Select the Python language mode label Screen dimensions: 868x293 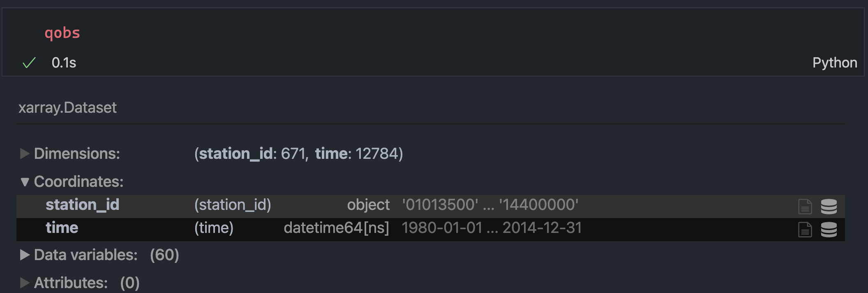click(x=835, y=63)
